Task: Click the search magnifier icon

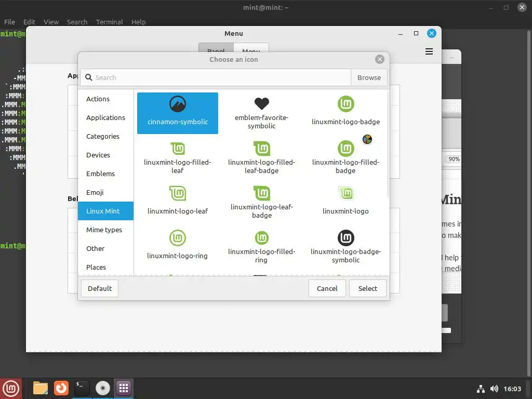Action: pos(88,77)
